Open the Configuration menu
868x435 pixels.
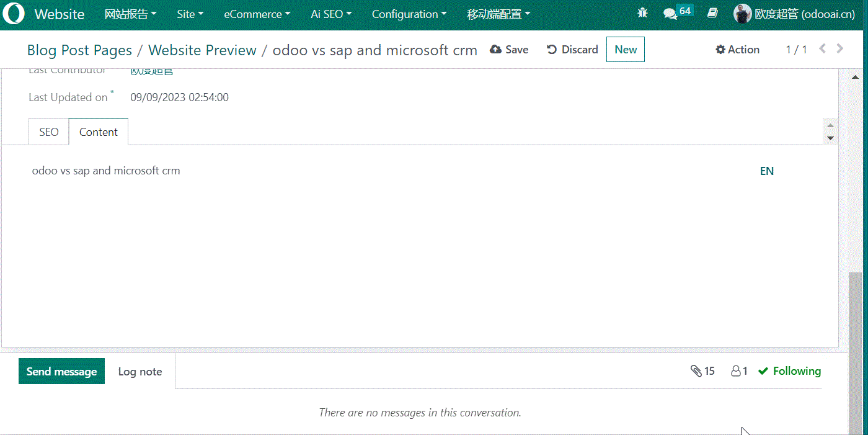(409, 14)
